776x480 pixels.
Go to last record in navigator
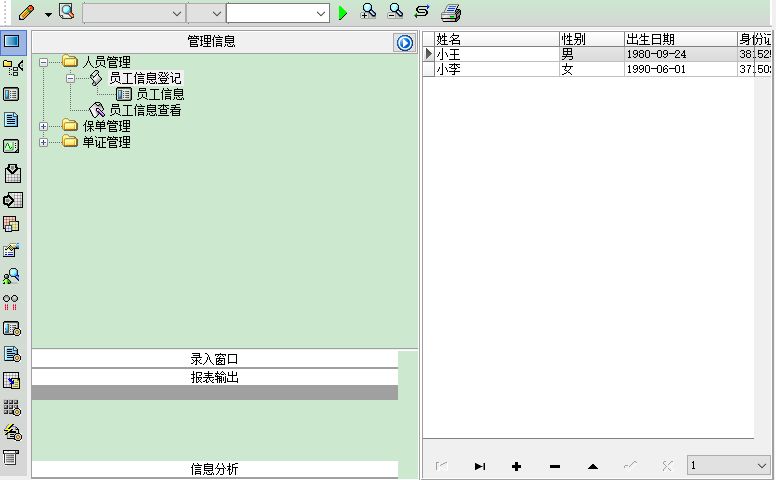(x=480, y=466)
